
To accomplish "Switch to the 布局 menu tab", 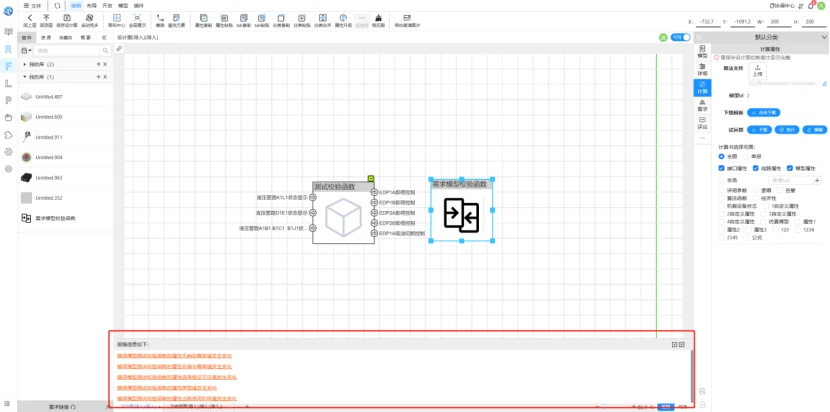I will pos(92,5).
